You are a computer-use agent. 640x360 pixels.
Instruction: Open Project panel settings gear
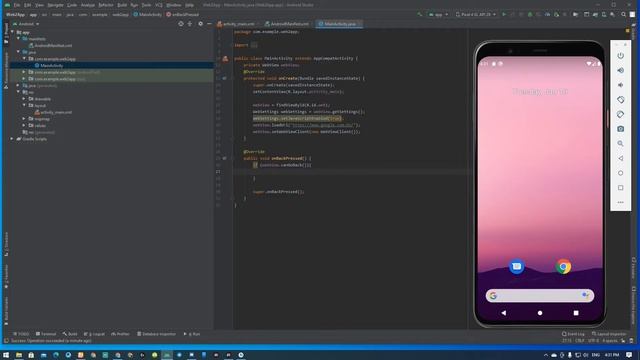(x=200, y=24)
